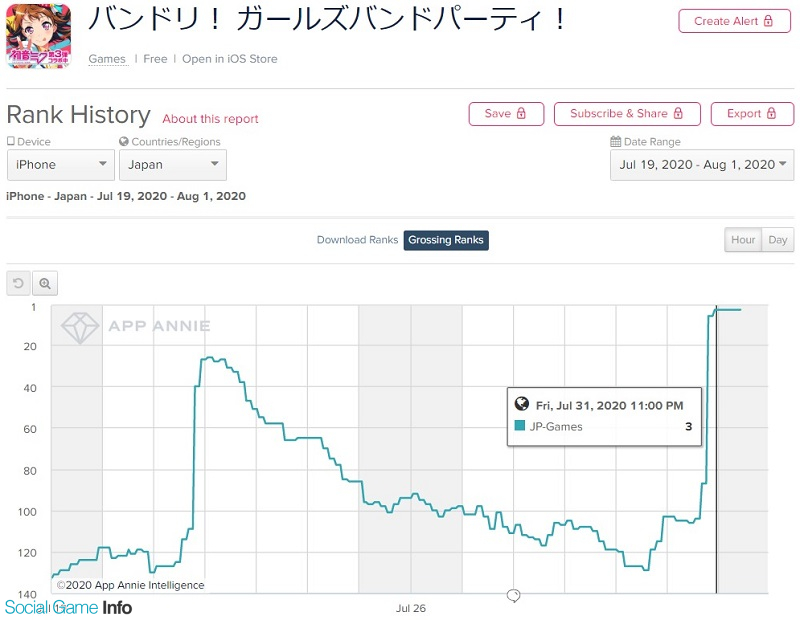Click the Subscribe & Share button
The width and height of the screenshot is (800, 620).
627,114
